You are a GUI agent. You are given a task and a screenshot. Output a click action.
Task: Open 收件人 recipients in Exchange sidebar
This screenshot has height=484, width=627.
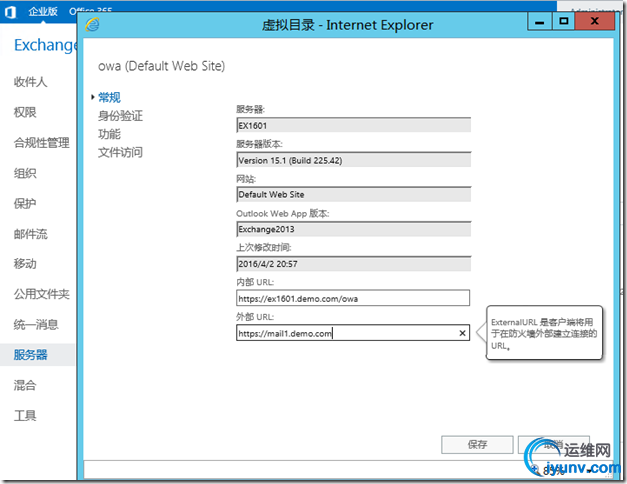click(x=30, y=82)
